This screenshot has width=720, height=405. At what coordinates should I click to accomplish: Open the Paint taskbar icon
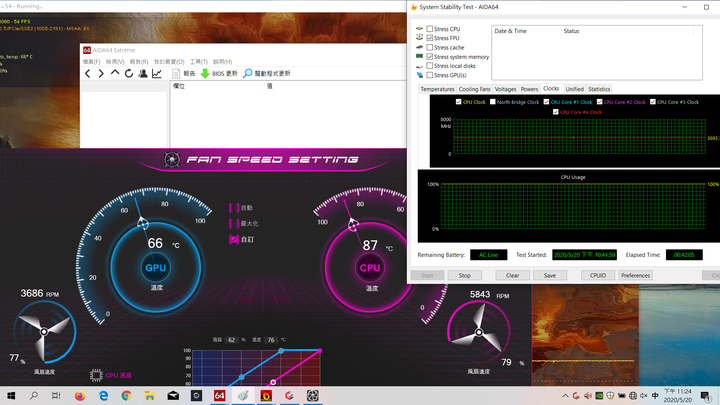tap(243, 396)
